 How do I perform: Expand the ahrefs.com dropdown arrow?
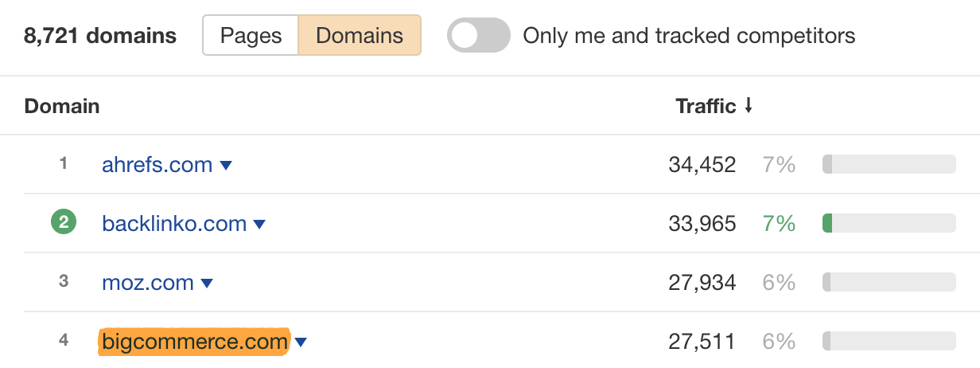click(226, 166)
